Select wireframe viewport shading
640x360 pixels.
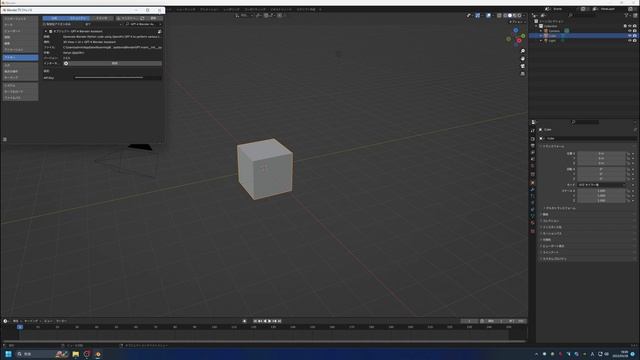[505, 15]
